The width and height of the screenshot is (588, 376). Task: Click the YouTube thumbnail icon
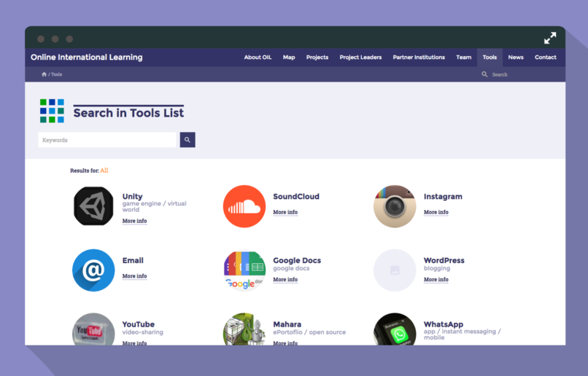pos(93,329)
